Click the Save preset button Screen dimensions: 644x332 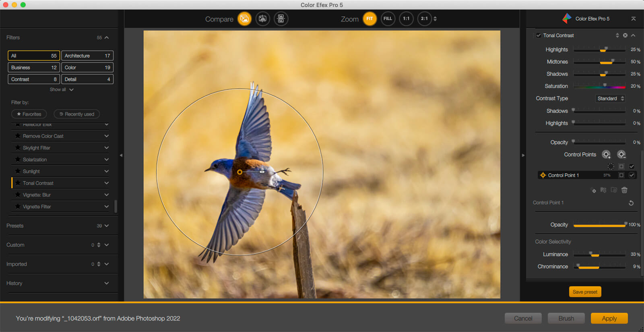(x=585, y=292)
